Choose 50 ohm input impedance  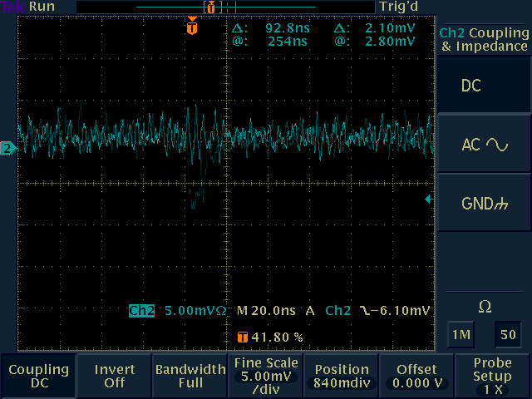tap(508, 334)
